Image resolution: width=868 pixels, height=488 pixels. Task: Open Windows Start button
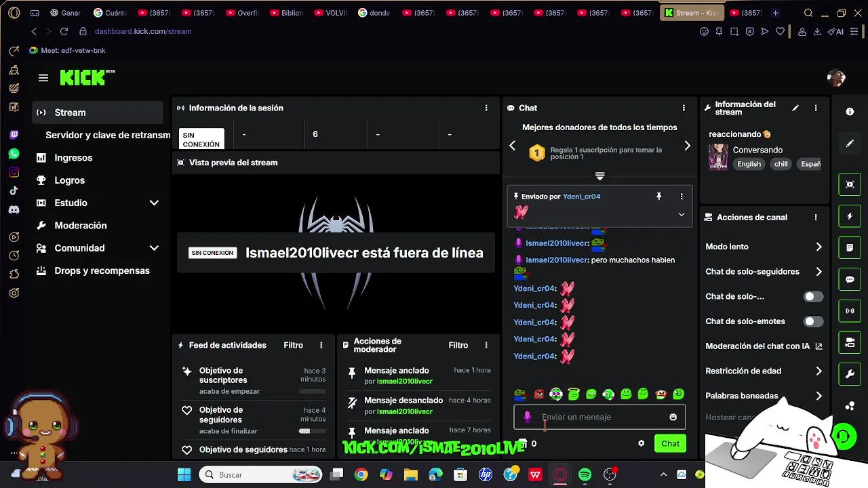coord(184,474)
